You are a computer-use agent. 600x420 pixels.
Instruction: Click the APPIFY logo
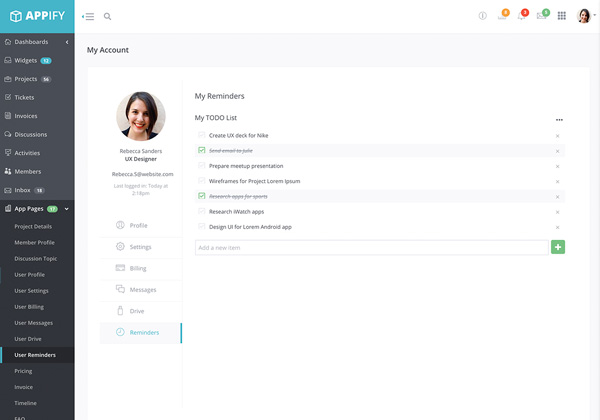(37, 16)
